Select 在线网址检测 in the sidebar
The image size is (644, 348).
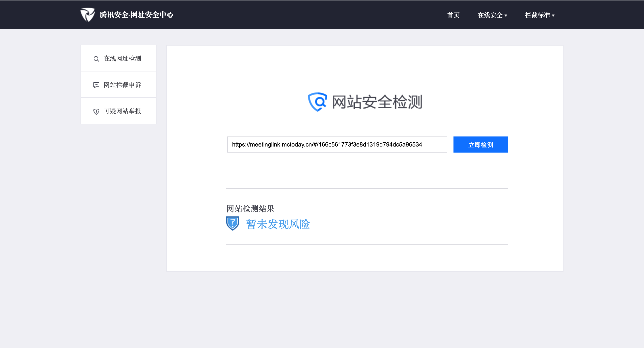tap(122, 59)
